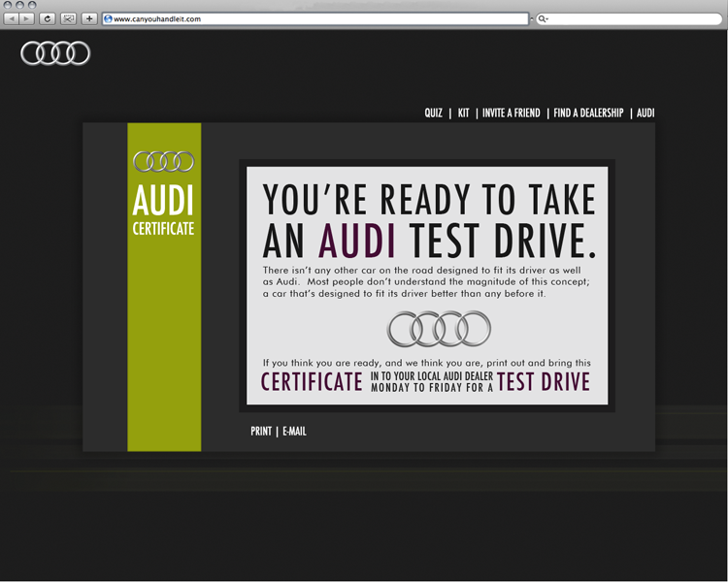Open the QUIZ navigation item
This screenshot has width=728, height=582.
[x=433, y=113]
